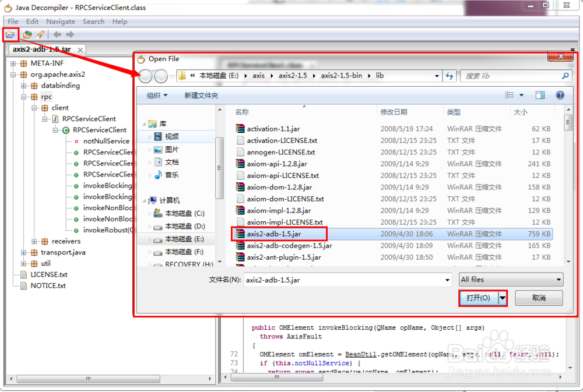Click the Backward navigation arrow
Screen dimensions: 583x392
[x=57, y=34]
